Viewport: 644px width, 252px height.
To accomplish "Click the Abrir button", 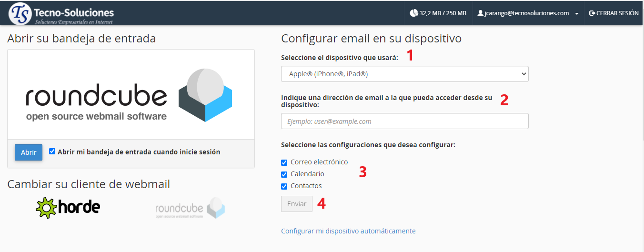I will point(29,152).
